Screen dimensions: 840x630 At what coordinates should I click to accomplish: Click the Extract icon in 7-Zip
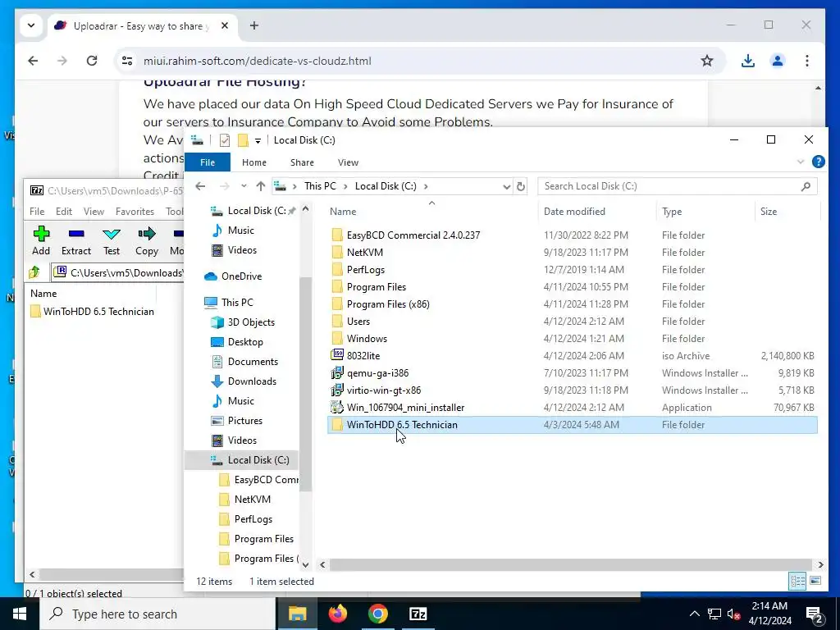pyautogui.click(x=76, y=234)
